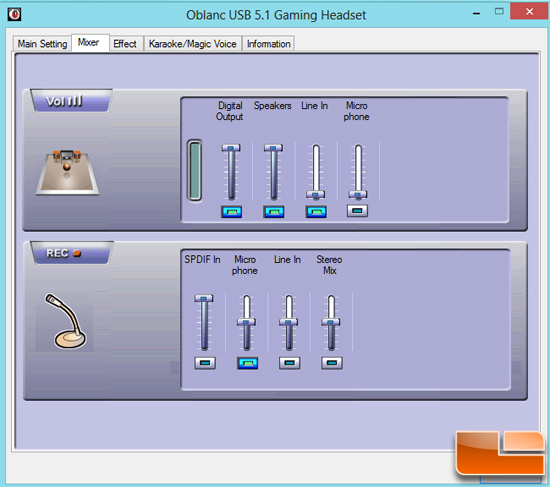Click the application icon in title bar
Screen dimensions: 550x487
coord(14,14)
